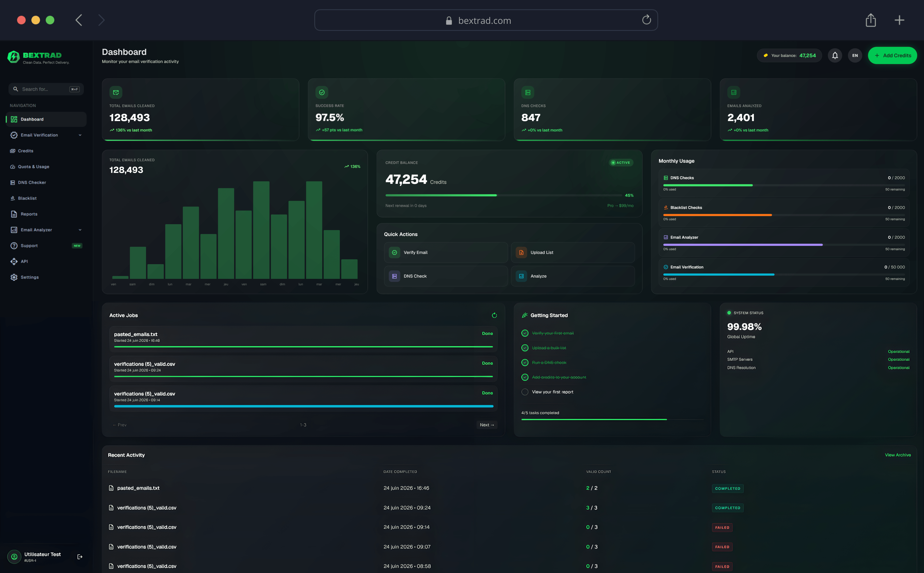Click the Pro → $99/mo plan link
The image size is (924, 573).
[620, 206]
